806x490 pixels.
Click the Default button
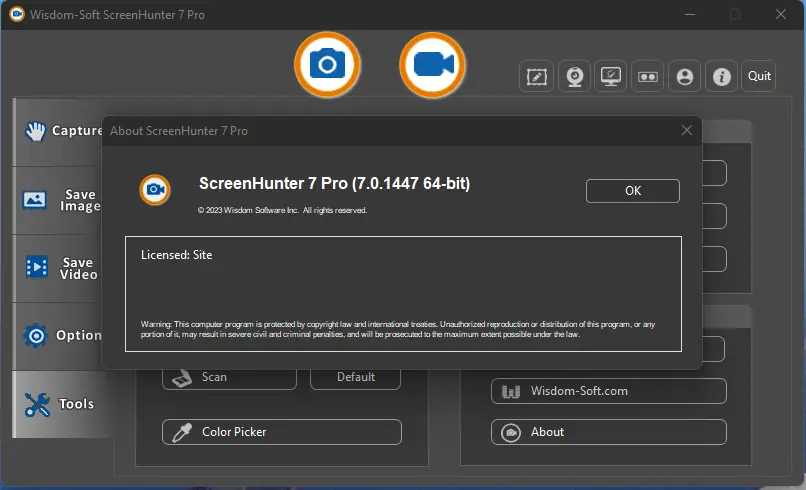coord(355,378)
